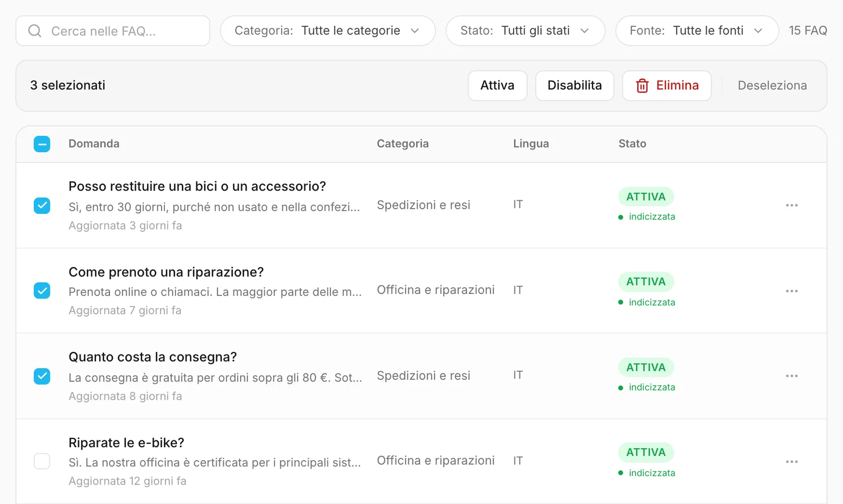
Task: Open the Stato filter dropdown
Action: [x=525, y=31]
